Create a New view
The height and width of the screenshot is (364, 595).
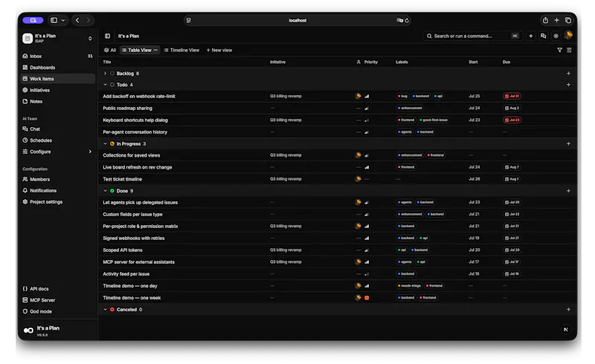tap(219, 50)
